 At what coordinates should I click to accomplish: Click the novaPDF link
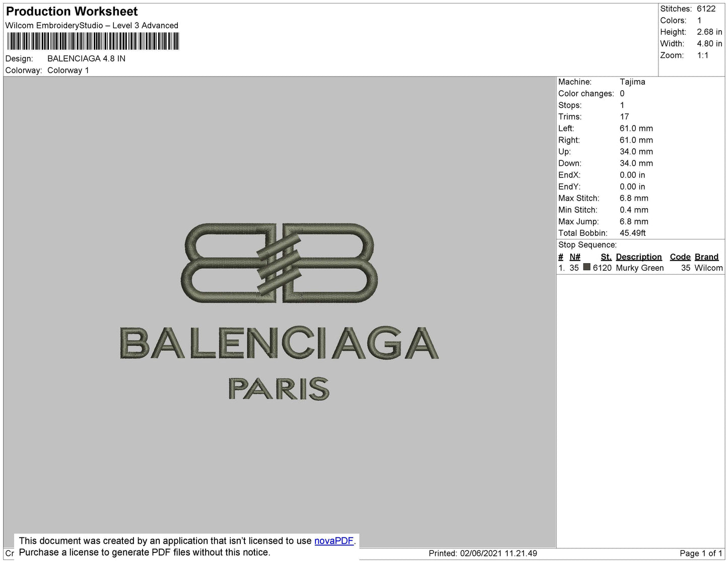click(334, 541)
